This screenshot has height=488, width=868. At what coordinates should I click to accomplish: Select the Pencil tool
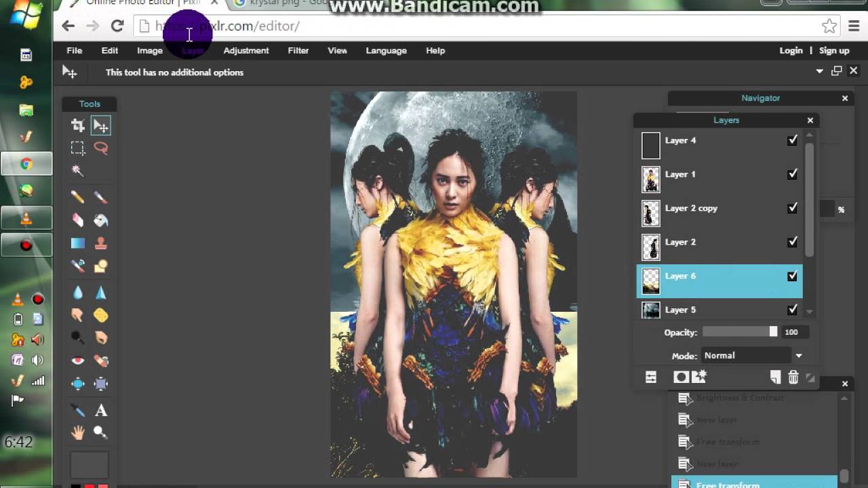pyautogui.click(x=78, y=197)
